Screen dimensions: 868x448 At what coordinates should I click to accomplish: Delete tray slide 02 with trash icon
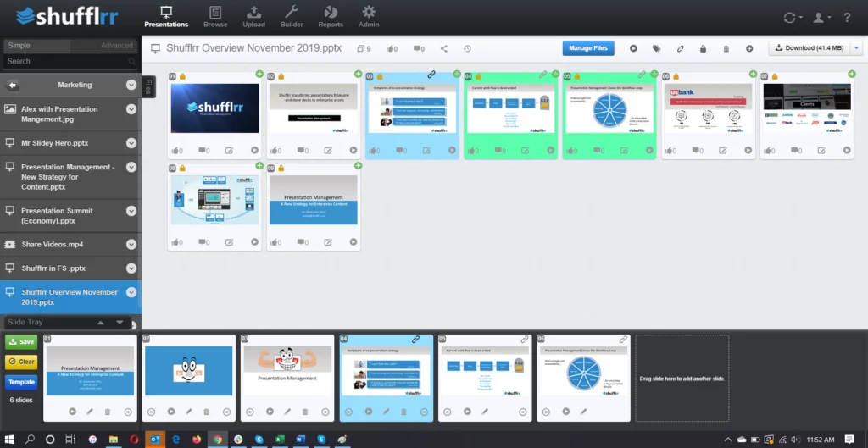point(207,412)
